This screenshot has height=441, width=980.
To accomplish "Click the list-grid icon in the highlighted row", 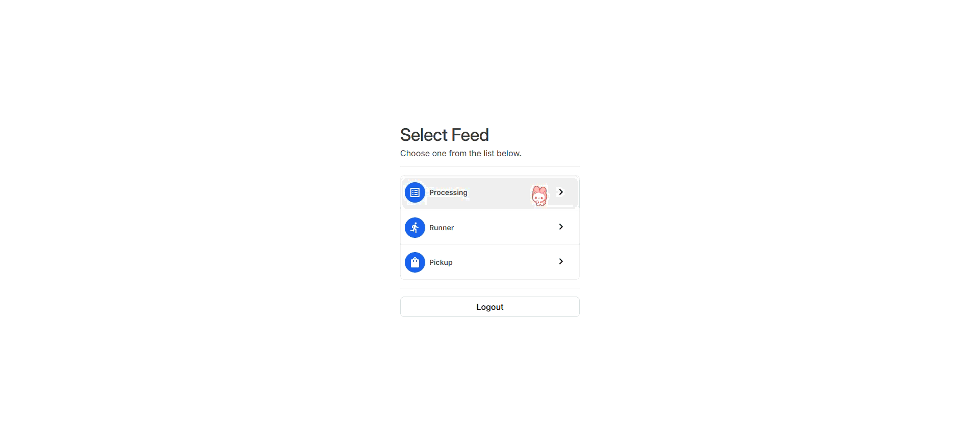I will click(414, 192).
